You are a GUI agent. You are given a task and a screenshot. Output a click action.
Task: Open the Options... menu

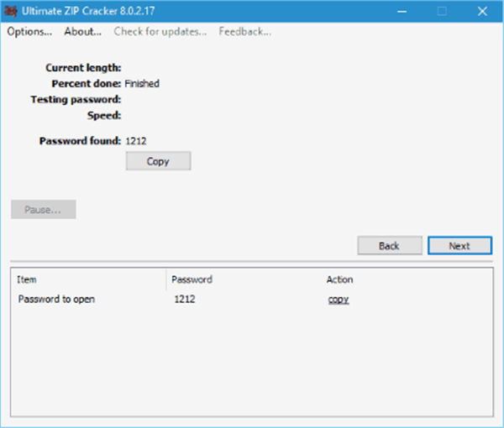coord(29,32)
